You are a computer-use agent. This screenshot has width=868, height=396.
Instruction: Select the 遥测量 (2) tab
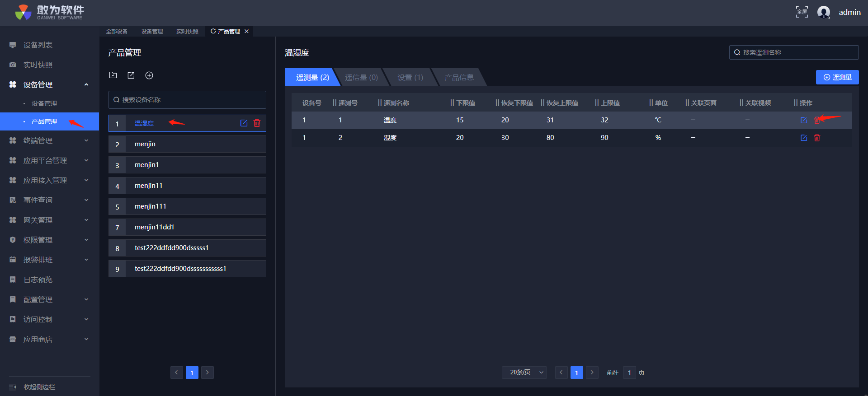(312, 77)
